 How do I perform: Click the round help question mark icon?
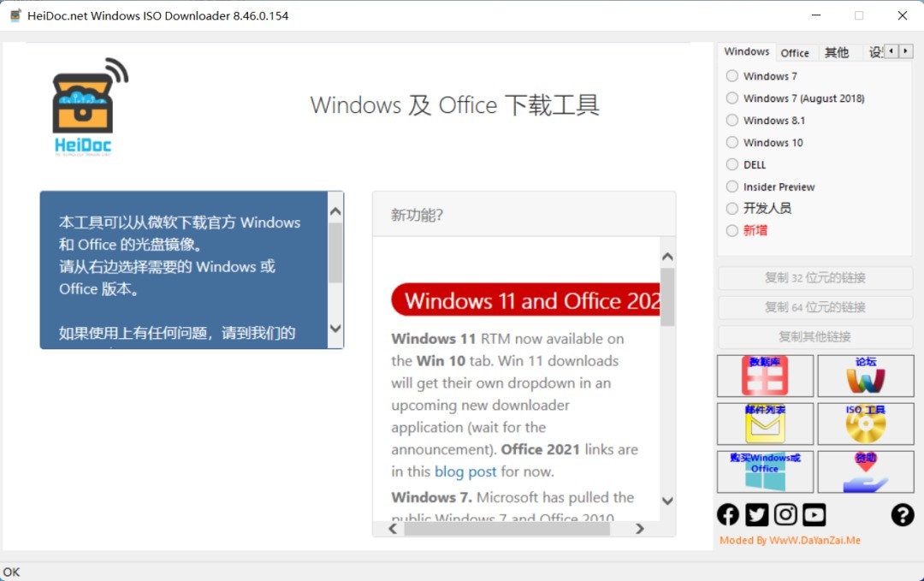tap(904, 514)
